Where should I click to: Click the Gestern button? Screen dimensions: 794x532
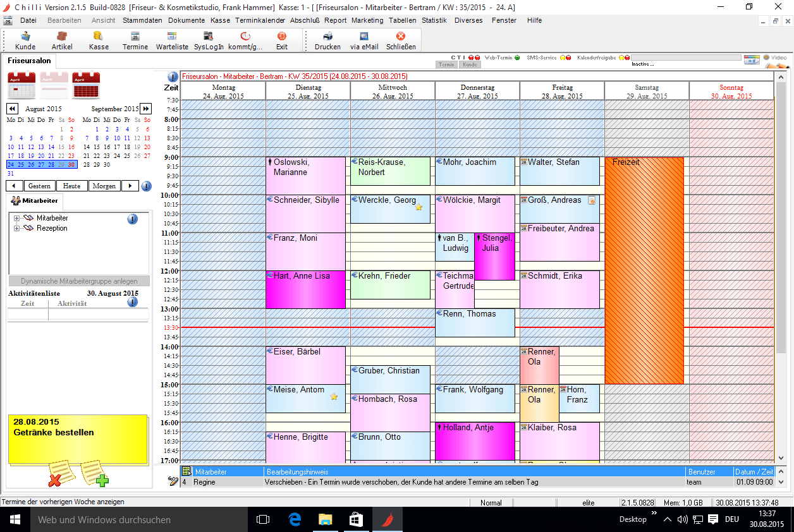(x=40, y=186)
